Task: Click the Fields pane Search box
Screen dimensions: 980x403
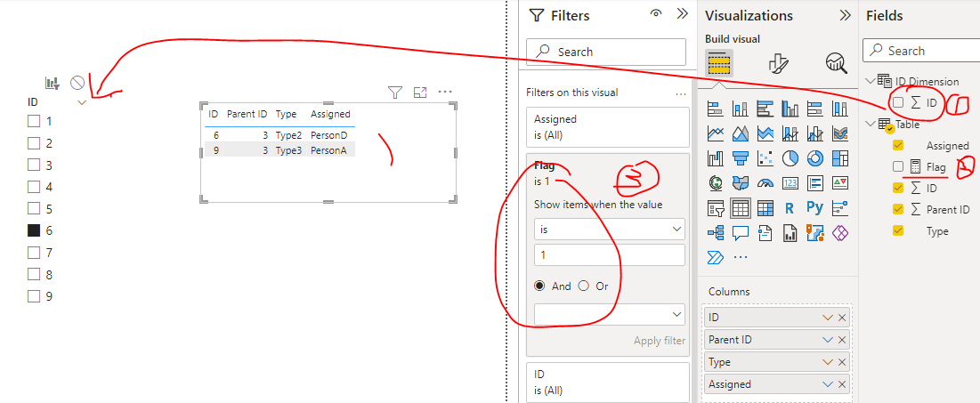Action: point(921,51)
